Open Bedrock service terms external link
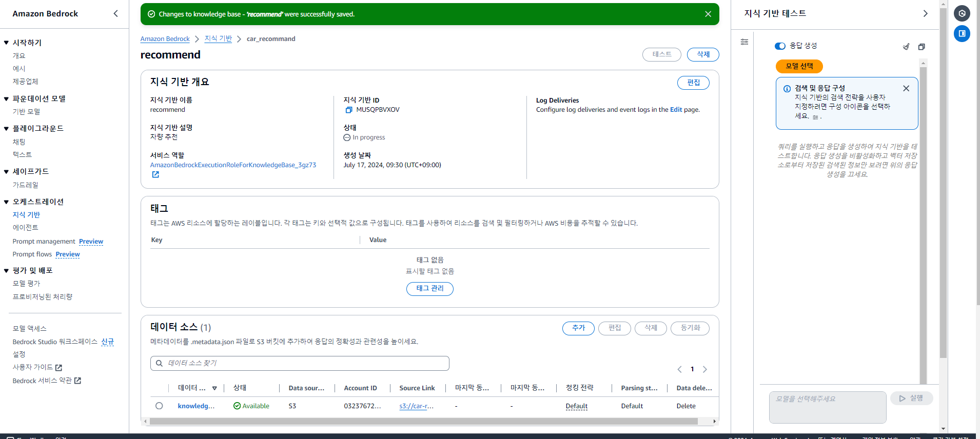 (77, 381)
